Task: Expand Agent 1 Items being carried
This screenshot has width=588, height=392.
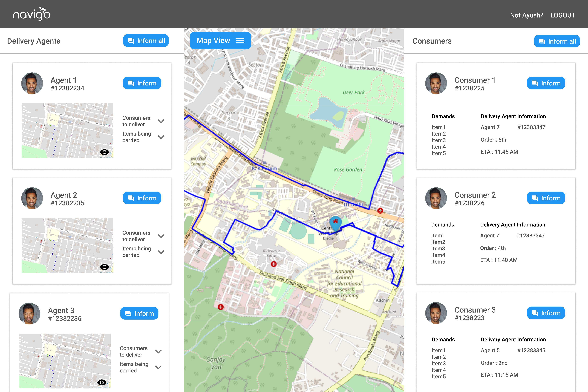Action: pos(161,137)
